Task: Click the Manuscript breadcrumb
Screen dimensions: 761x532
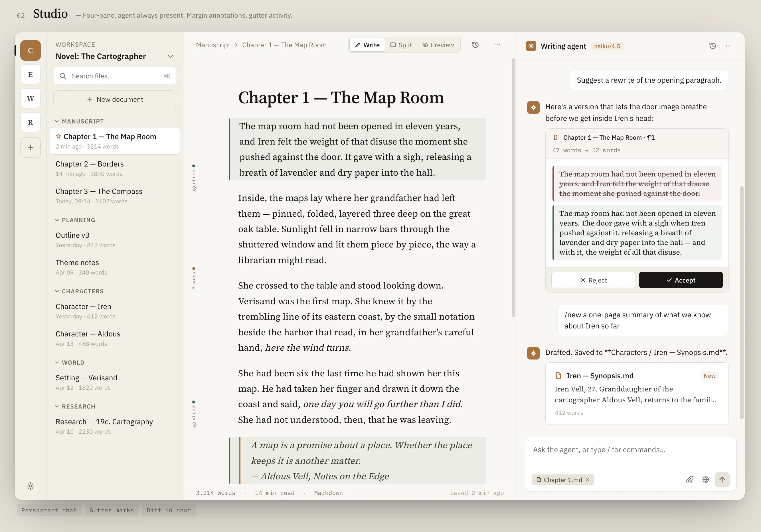Action: click(213, 45)
